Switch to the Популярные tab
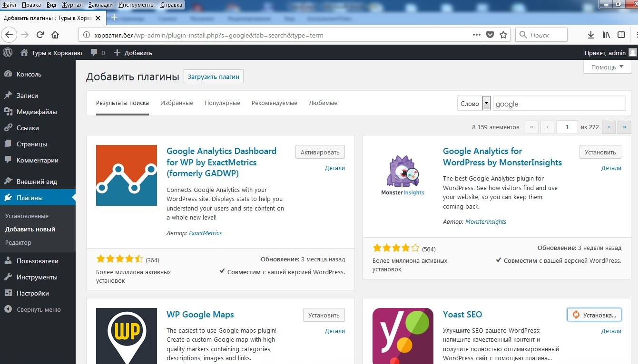This screenshot has width=638, height=364. click(x=222, y=103)
